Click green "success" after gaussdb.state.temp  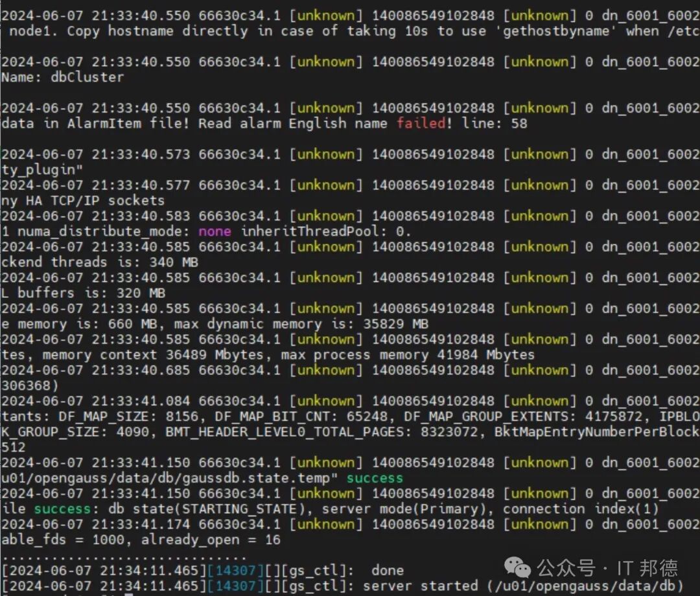(x=375, y=478)
